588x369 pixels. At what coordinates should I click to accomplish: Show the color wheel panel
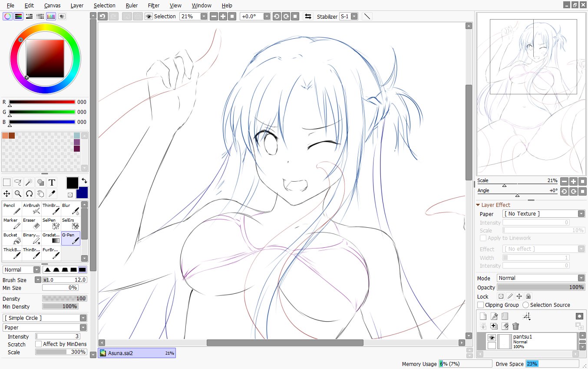[7, 16]
